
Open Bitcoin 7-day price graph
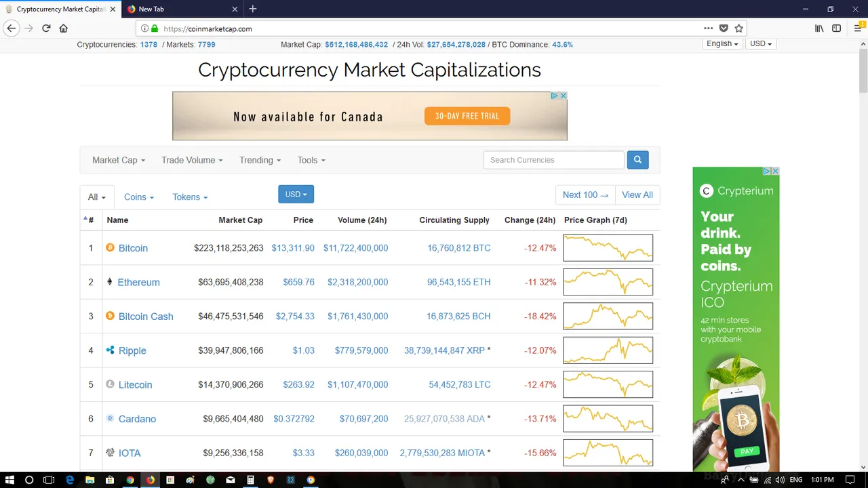point(608,247)
